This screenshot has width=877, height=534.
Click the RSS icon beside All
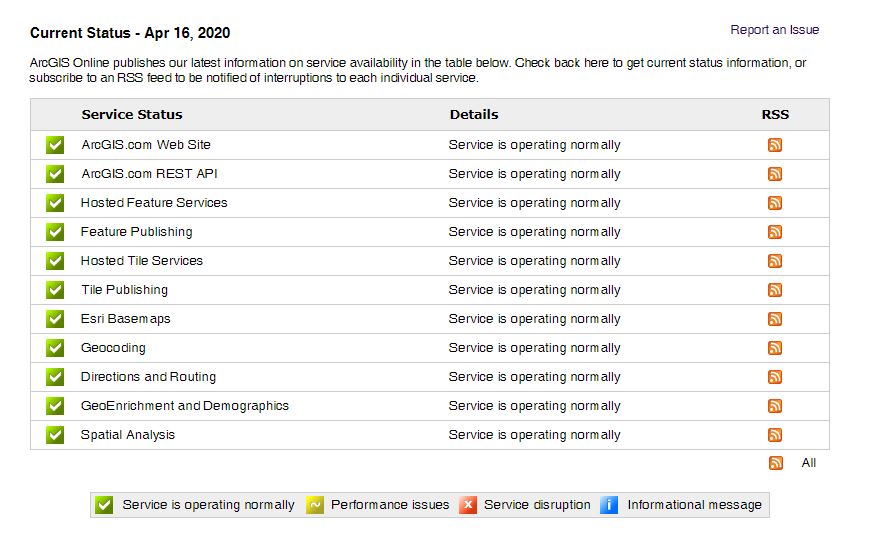(x=776, y=463)
